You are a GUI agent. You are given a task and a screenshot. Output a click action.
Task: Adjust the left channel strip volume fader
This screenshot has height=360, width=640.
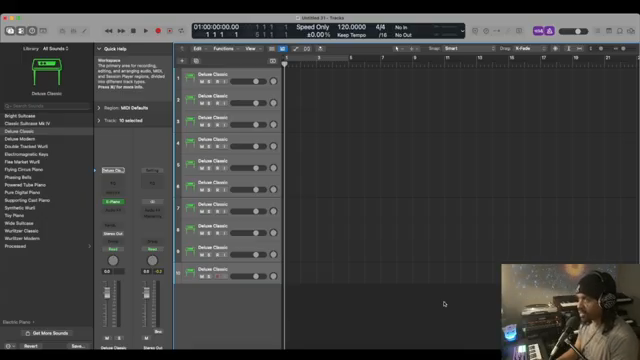click(x=107, y=293)
